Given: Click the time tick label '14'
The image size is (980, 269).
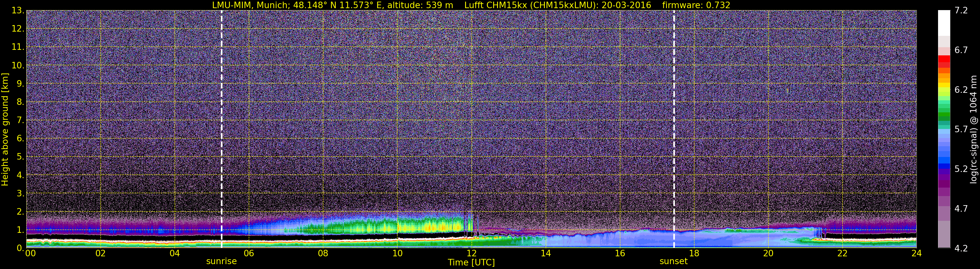Looking at the screenshot, I should tap(545, 253).
